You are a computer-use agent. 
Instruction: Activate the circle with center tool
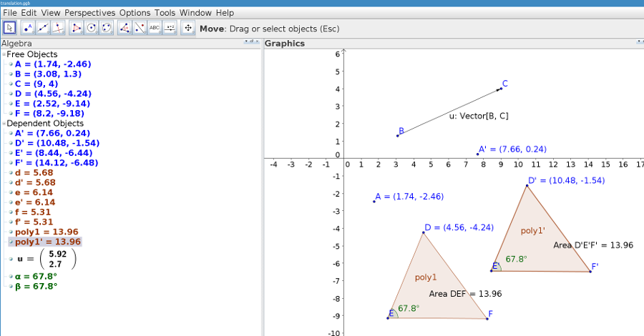tap(92, 28)
